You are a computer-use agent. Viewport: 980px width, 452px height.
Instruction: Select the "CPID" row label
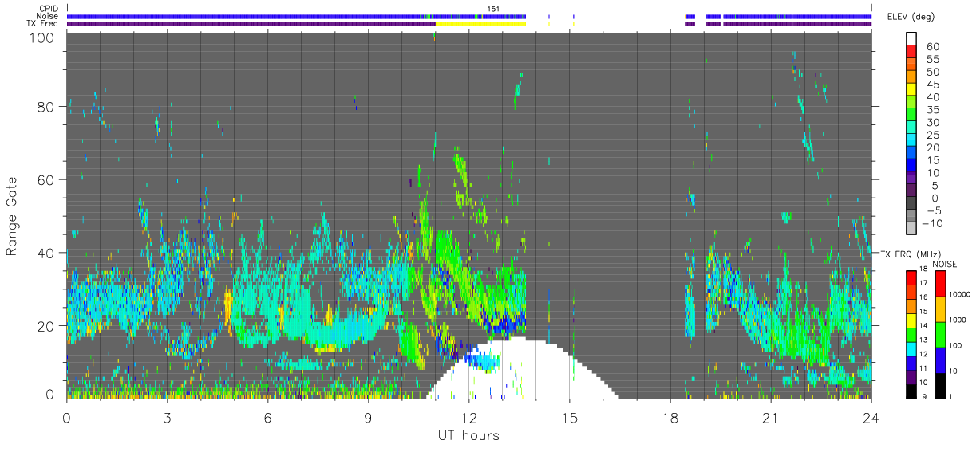48,9
